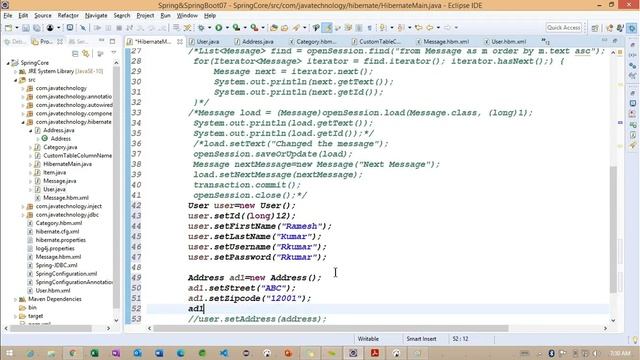Open Project Explorer View Menu triangle
The height and width of the screenshot is (360, 640).
point(114,53)
